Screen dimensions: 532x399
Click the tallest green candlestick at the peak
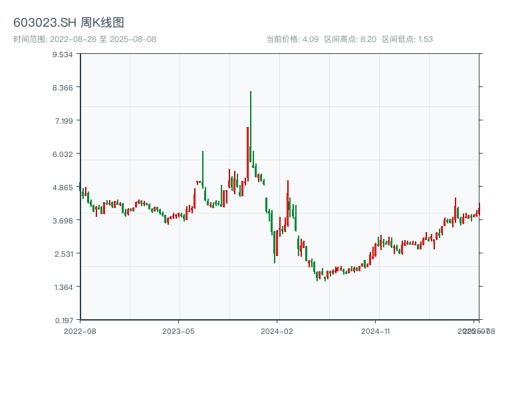(x=251, y=126)
